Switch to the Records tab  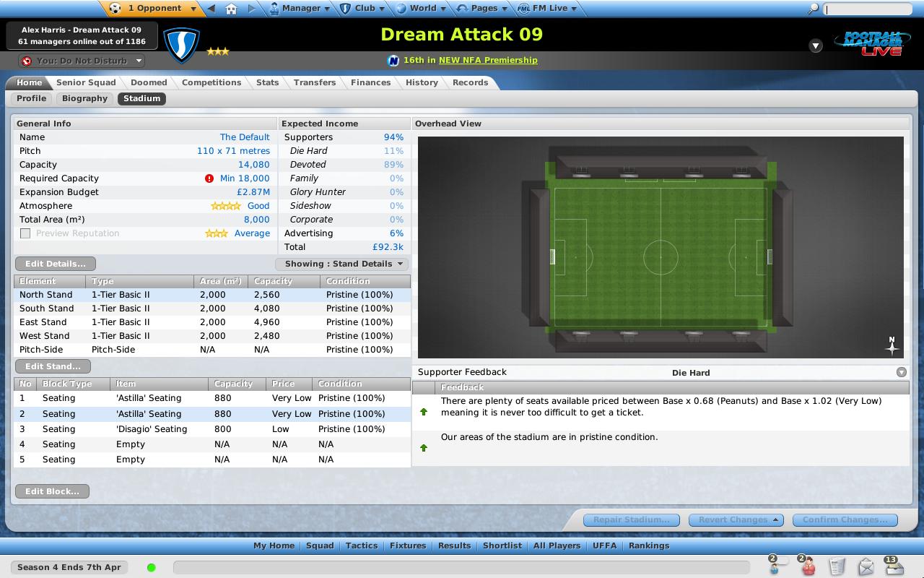(471, 82)
